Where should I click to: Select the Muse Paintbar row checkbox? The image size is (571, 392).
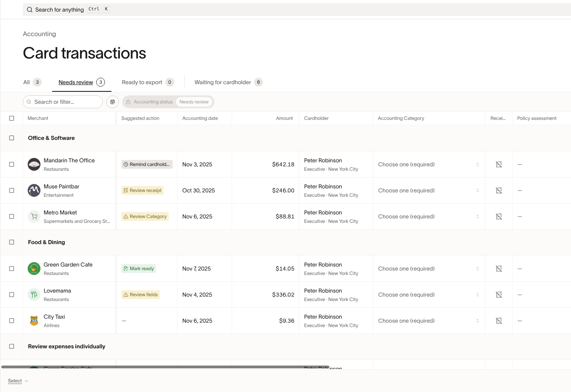(x=12, y=190)
